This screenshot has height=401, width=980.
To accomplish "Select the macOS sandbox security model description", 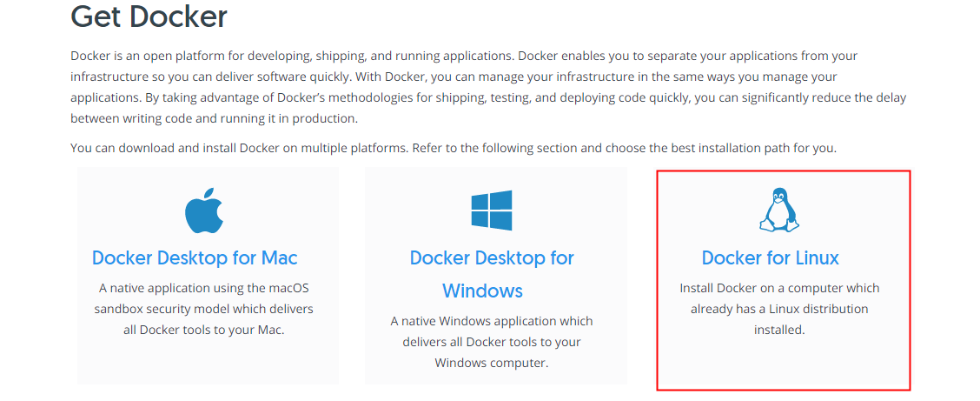I will (x=204, y=309).
